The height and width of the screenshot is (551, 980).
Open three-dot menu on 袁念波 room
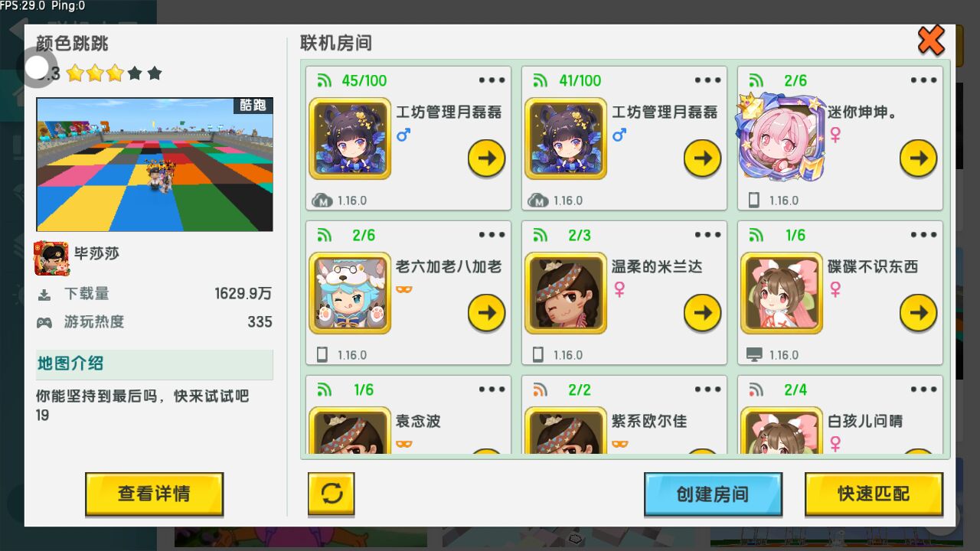point(492,390)
